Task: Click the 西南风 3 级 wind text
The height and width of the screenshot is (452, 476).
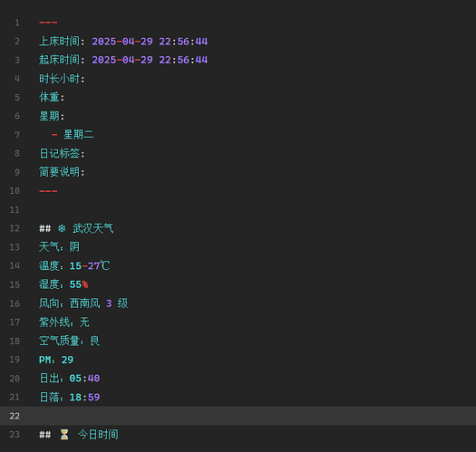Action: coord(99,303)
